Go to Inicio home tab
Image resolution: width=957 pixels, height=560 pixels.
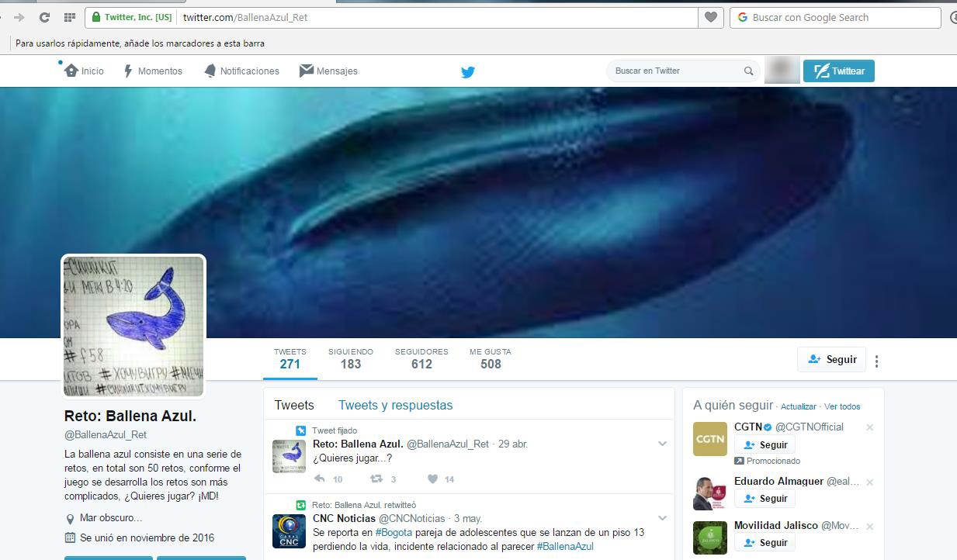(84, 71)
